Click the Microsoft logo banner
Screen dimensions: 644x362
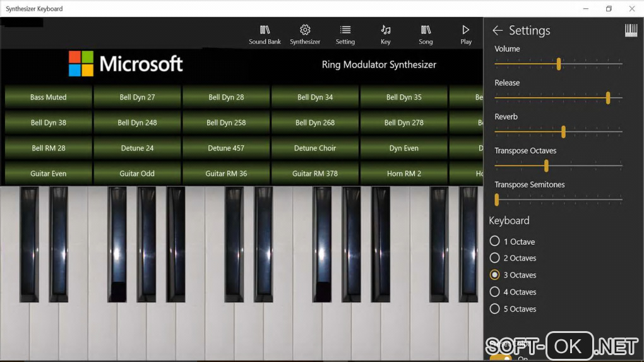pos(125,64)
